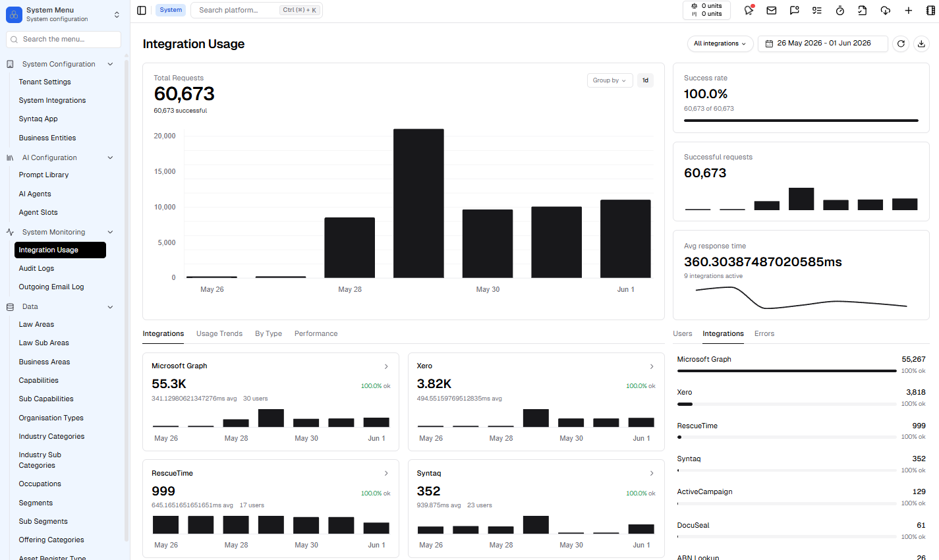
Task: Open the mail envelope icon
Action: [x=772, y=10]
